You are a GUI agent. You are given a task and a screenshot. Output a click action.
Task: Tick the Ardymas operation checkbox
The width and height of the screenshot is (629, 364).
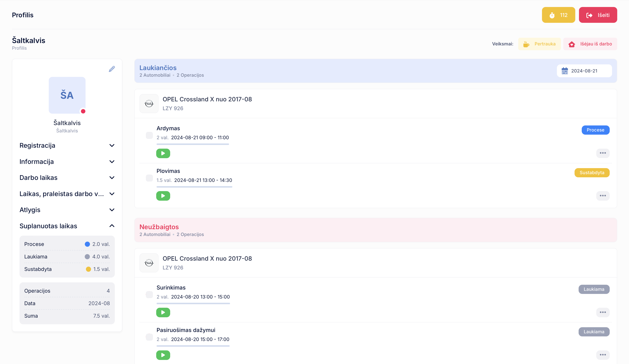coord(149,135)
